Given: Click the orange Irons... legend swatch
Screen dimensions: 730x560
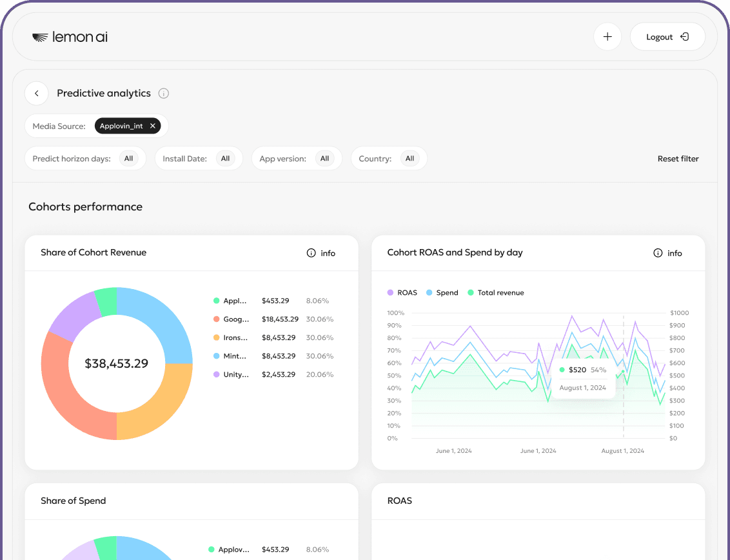Looking at the screenshot, I should coord(217,337).
